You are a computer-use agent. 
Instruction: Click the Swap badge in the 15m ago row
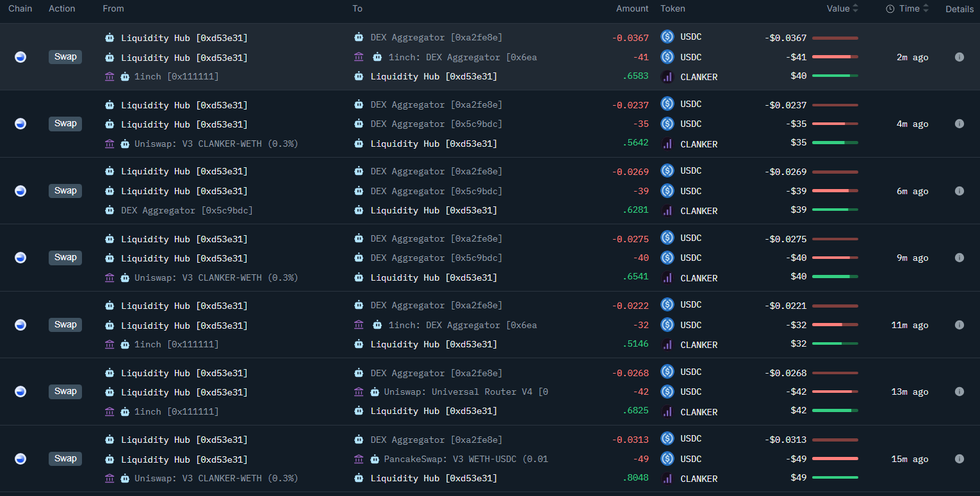[65, 459]
